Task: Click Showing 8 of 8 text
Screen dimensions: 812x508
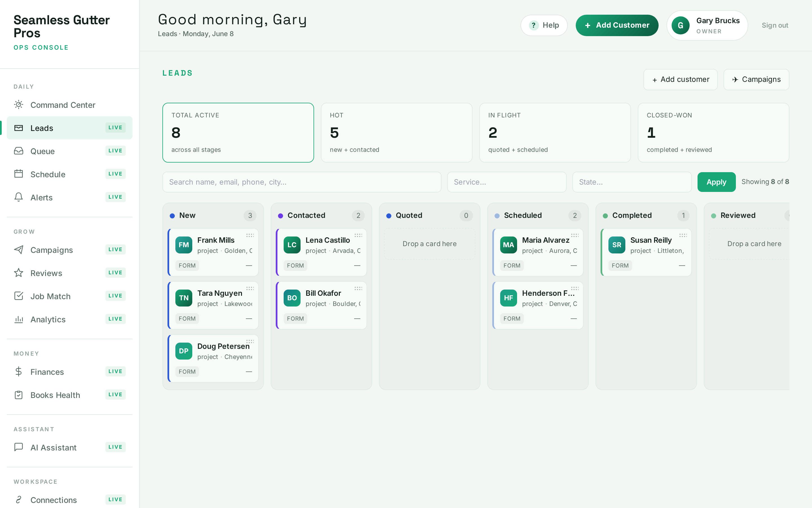Action: (765, 182)
